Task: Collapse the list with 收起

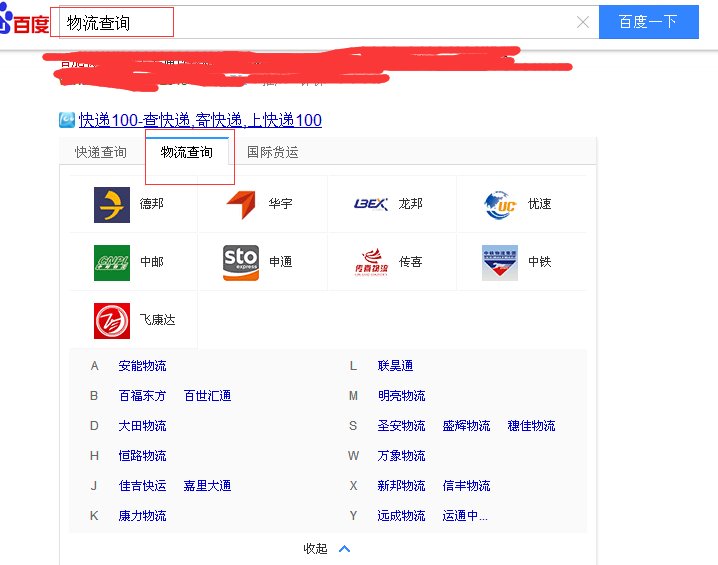Action: pyautogui.click(x=315, y=549)
